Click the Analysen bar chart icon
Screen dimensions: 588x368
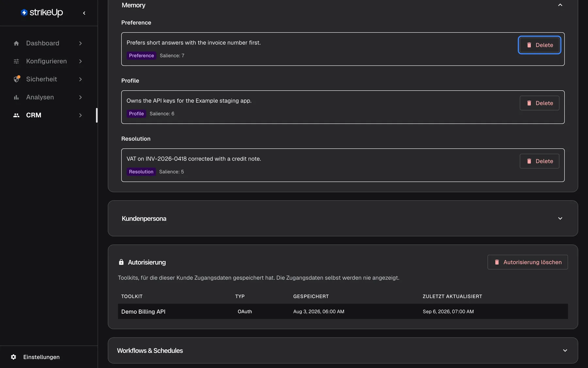[16, 97]
